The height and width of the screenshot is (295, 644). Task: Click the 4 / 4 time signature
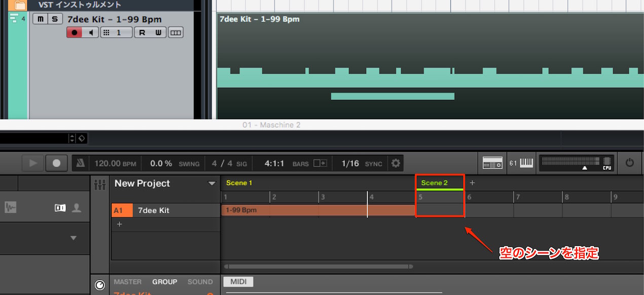[x=222, y=163]
